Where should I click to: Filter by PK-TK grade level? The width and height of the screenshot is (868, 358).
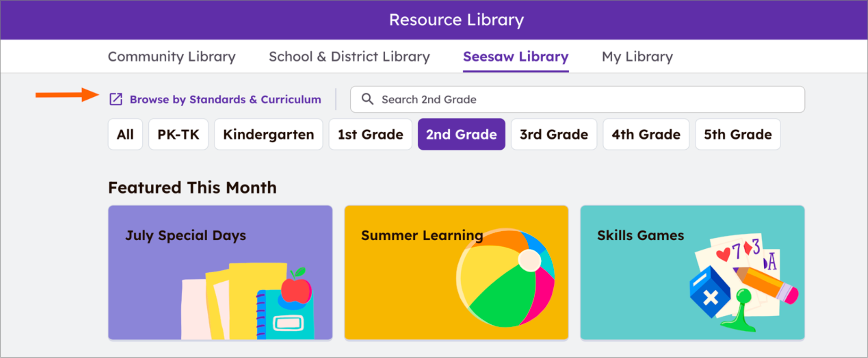pyautogui.click(x=178, y=134)
